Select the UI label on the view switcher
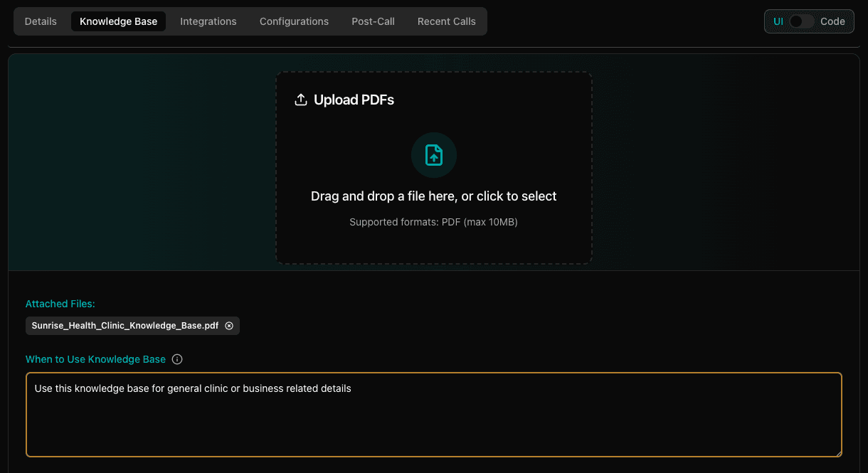 [x=778, y=21]
